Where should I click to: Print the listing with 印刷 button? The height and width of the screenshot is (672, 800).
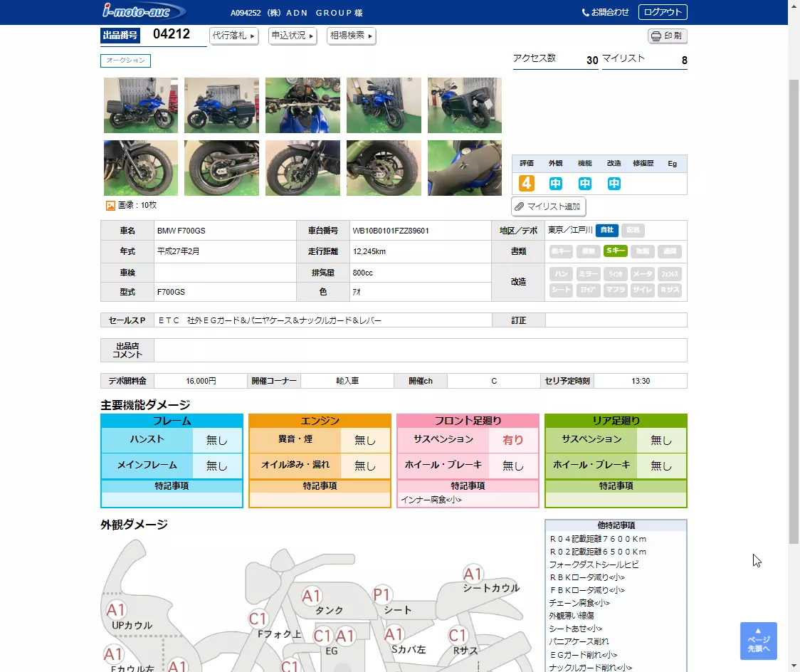(x=668, y=36)
